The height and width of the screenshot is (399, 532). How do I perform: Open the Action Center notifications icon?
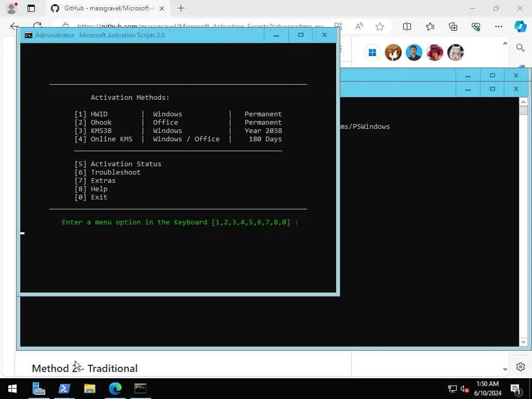(515, 389)
